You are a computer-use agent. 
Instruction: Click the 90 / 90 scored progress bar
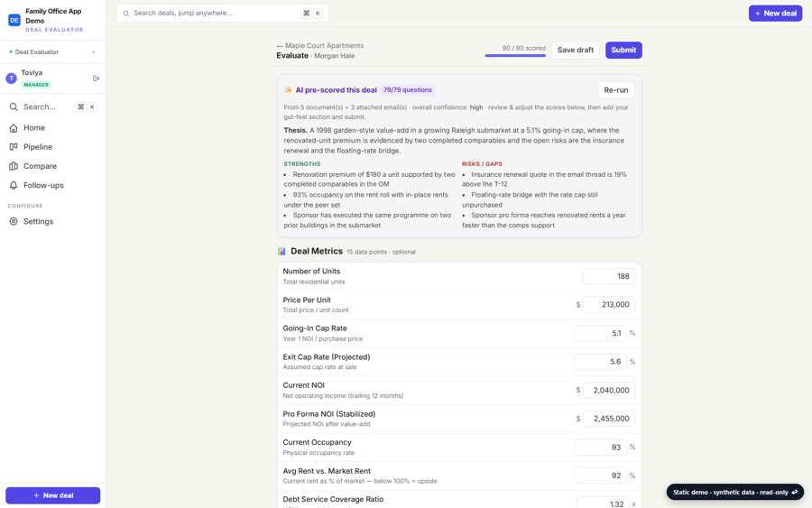click(x=515, y=55)
